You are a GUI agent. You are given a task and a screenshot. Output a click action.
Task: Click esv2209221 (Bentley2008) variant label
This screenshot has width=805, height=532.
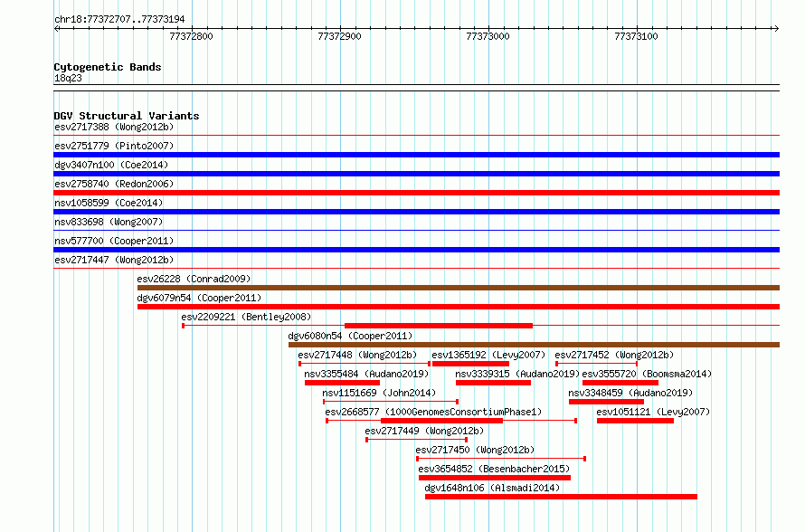[x=246, y=317]
